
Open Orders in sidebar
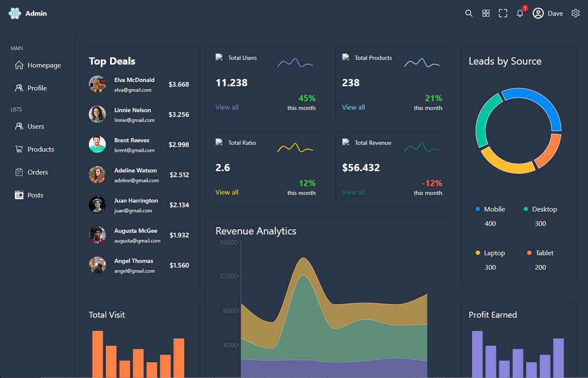[38, 172]
